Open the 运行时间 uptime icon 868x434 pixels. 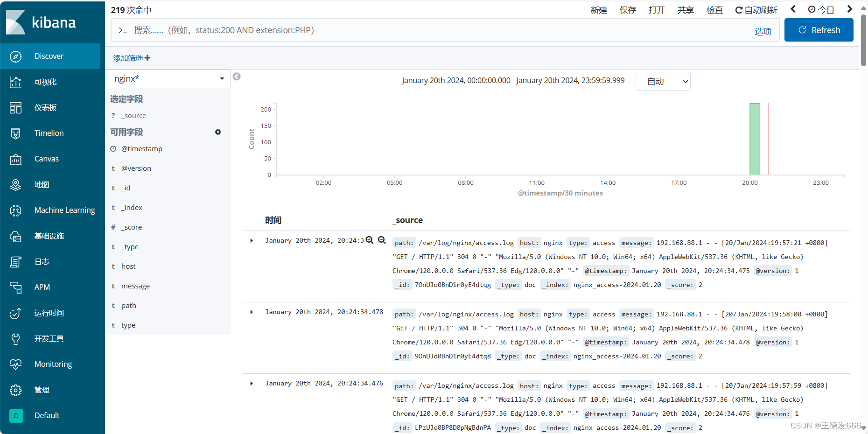pos(15,313)
